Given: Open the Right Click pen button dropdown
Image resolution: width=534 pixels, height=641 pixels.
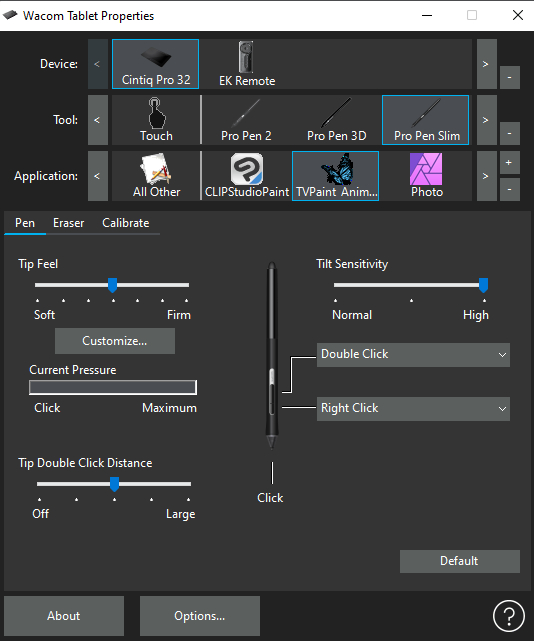Looking at the screenshot, I should point(413,408).
